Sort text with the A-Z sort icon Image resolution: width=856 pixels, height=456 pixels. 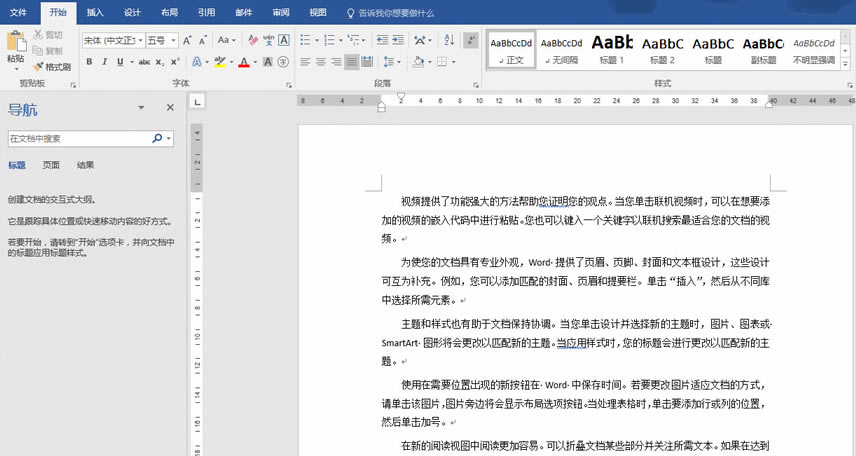(449, 39)
